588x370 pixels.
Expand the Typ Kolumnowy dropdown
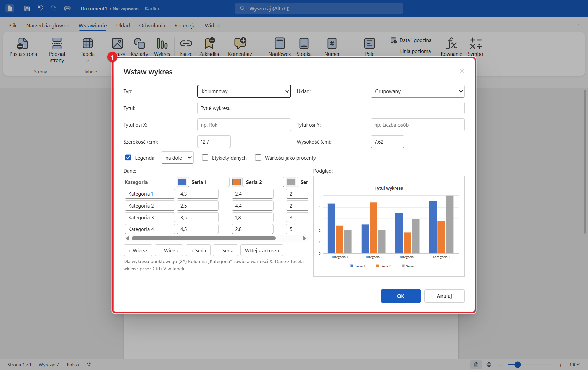click(x=244, y=91)
